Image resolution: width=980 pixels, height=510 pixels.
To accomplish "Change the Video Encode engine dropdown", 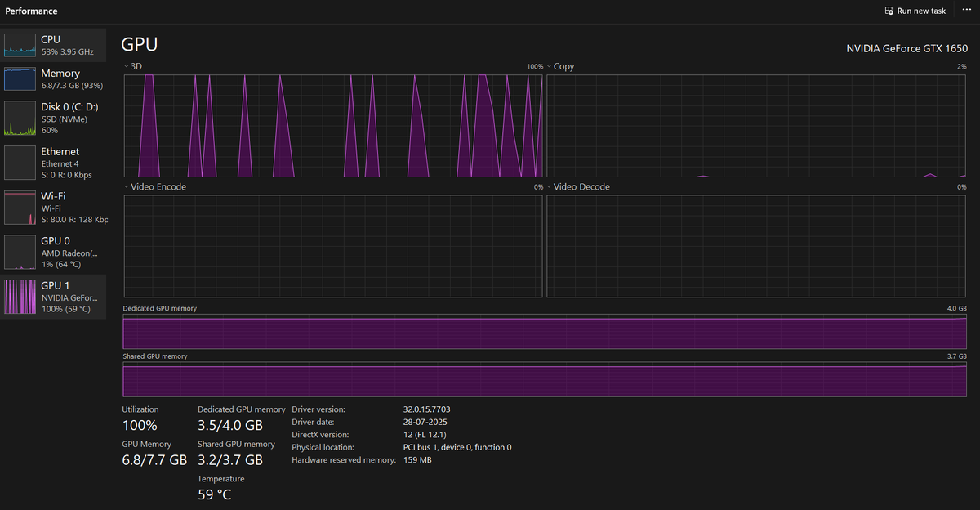I will click(127, 187).
